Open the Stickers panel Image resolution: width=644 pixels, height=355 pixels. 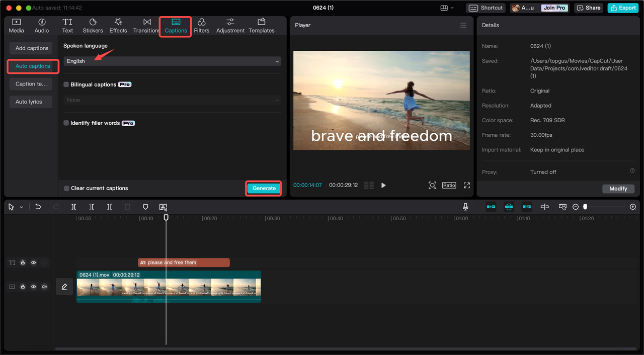point(93,26)
